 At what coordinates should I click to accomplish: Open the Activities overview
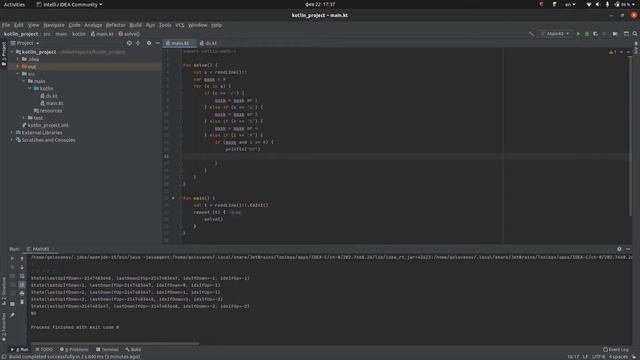[14, 4]
